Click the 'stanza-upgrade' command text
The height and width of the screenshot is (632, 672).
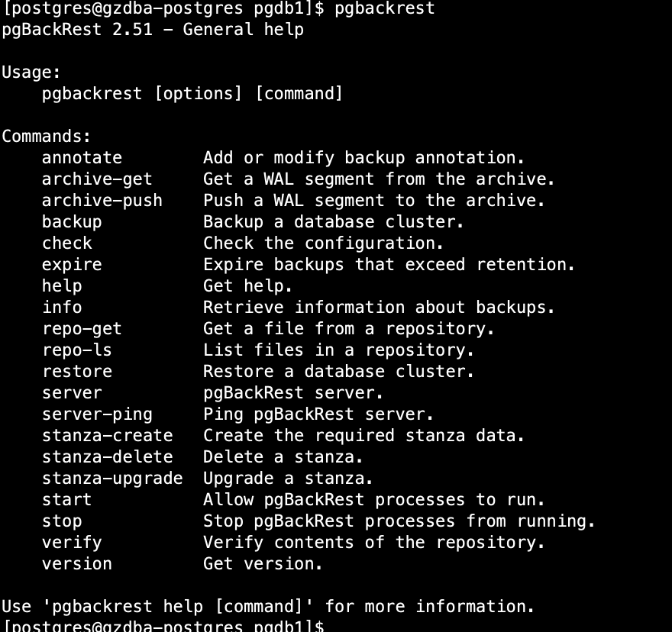tap(112, 479)
